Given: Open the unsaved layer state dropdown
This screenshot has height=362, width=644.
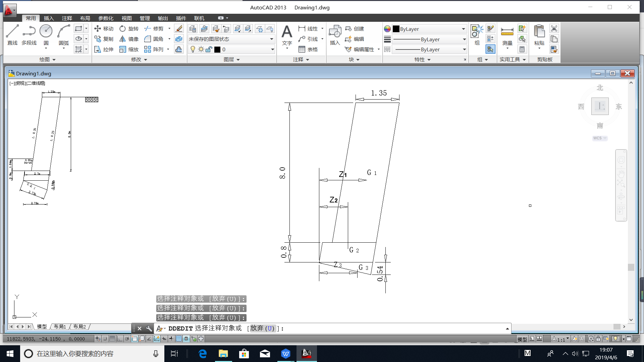Looking at the screenshot, I should (x=231, y=39).
